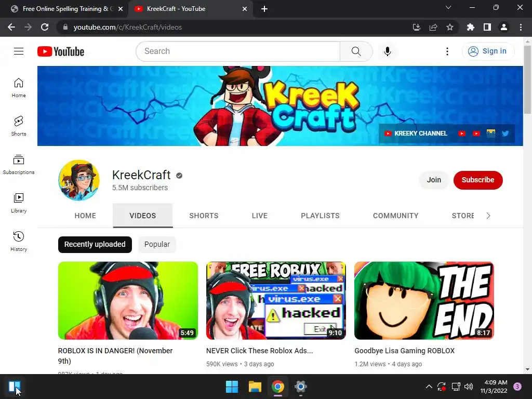Open the YouTube hamburger guide menu
532x399 pixels.
coord(19,51)
